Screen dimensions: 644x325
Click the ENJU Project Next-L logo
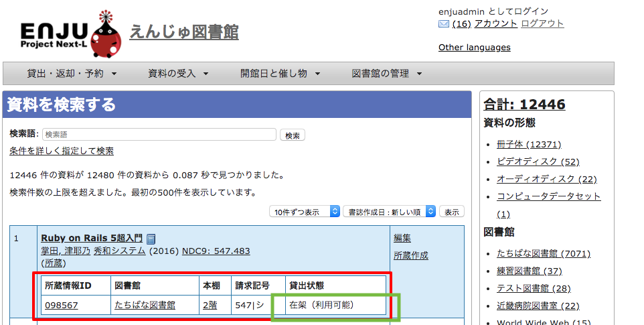(x=71, y=35)
